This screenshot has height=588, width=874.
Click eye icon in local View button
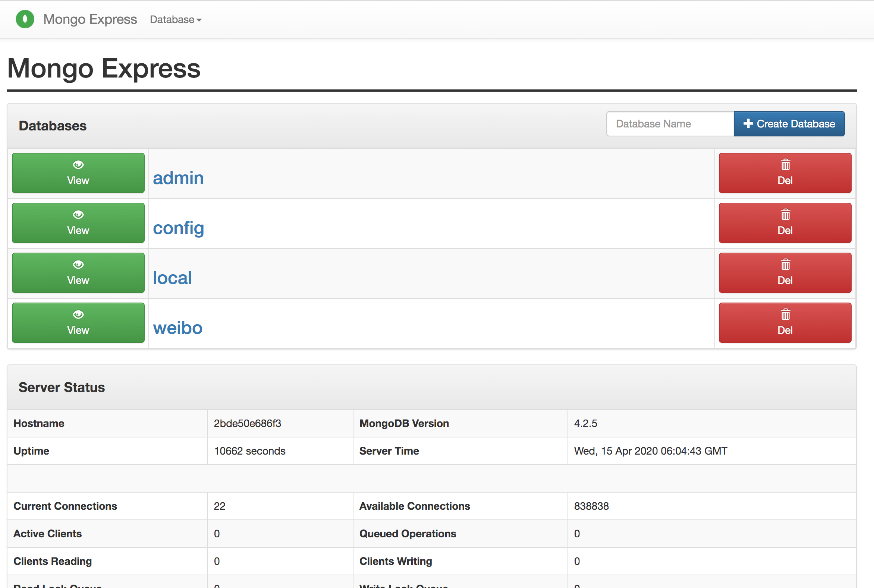pyautogui.click(x=78, y=265)
